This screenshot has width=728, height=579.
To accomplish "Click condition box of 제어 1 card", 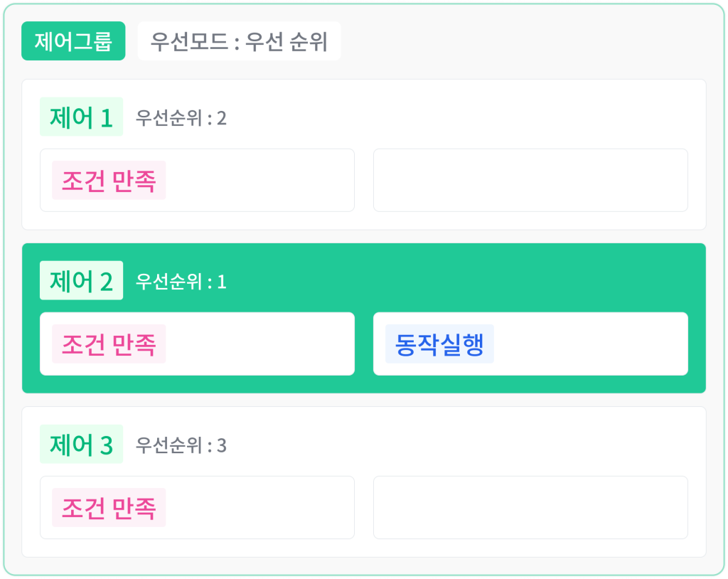I will (198, 180).
